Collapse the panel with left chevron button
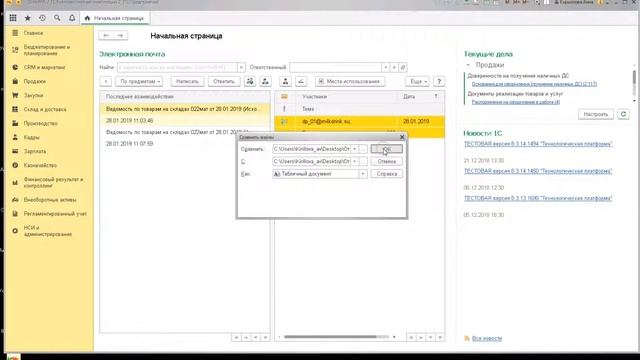640x360 pixels. 106,82
